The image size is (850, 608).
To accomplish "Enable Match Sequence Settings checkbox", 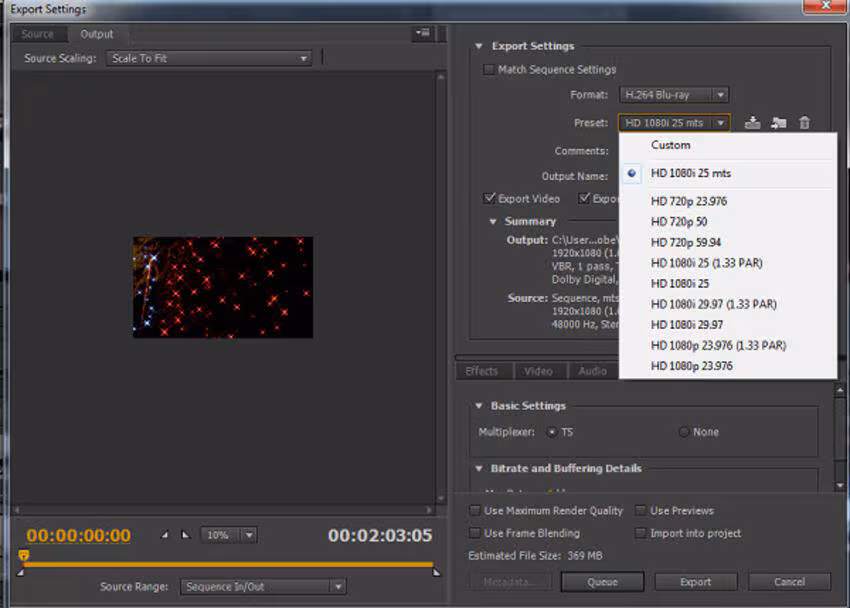I will coord(489,70).
